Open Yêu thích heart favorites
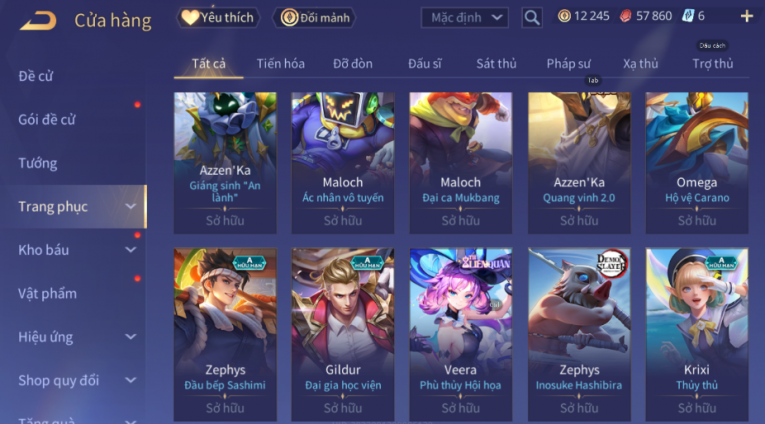The image size is (765, 424). [218, 18]
